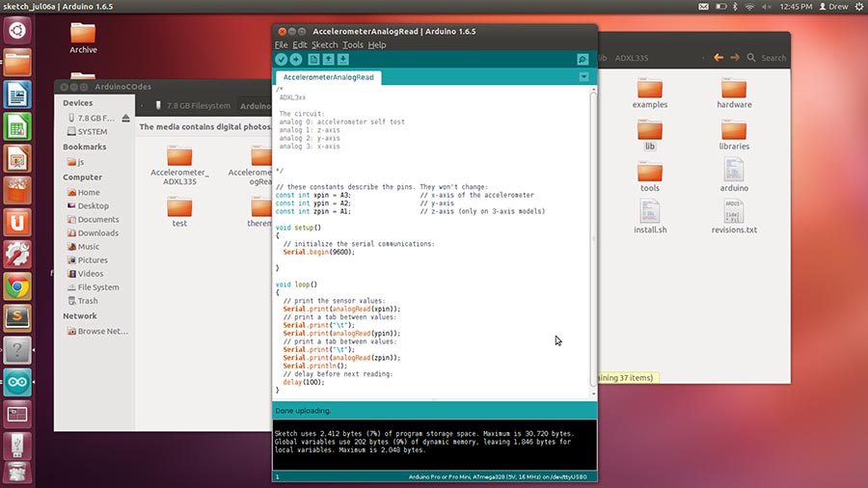
Task: Open Ubuntu One dock icon
Action: point(17,223)
